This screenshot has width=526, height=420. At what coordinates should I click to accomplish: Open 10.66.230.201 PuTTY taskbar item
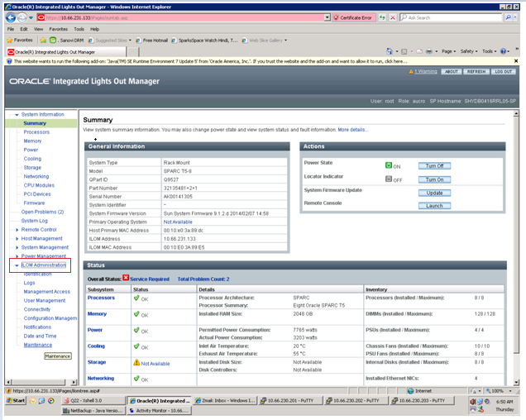coord(291,400)
